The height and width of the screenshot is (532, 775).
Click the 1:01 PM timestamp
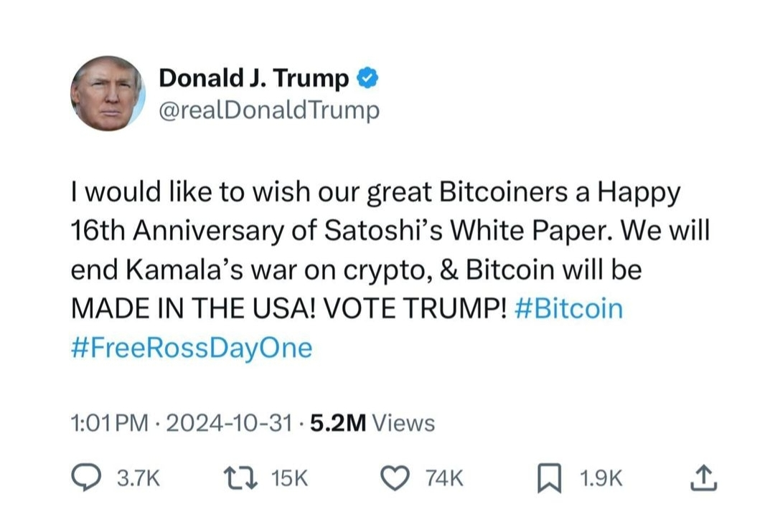(108, 423)
